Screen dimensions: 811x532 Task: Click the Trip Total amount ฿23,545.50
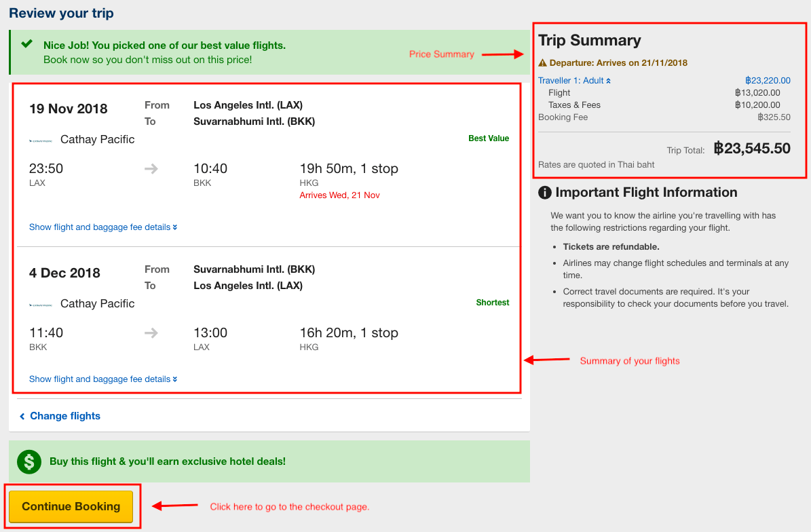[x=752, y=149]
